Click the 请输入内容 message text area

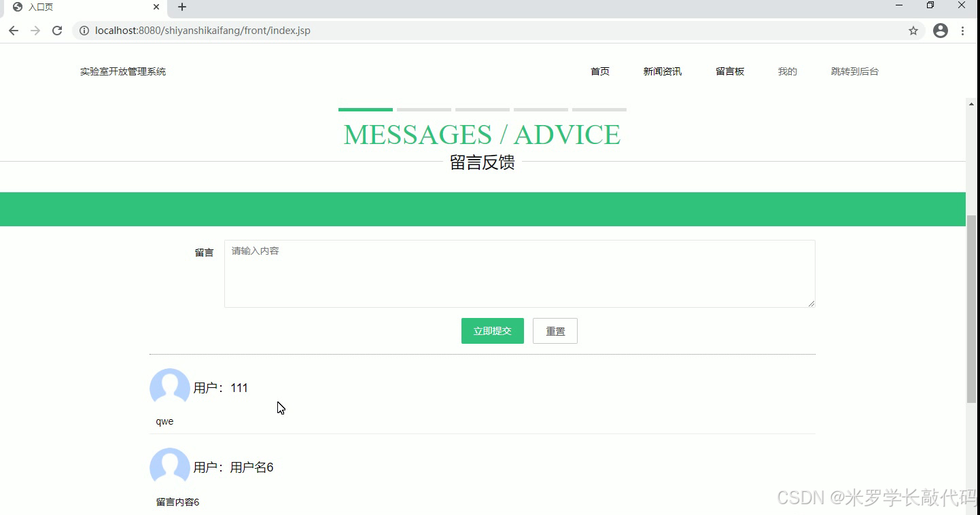[x=519, y=273]
